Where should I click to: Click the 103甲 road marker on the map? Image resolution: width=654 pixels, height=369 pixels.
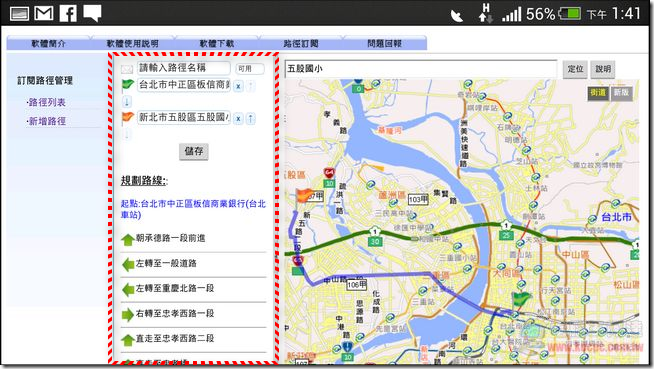pos(418,199)
